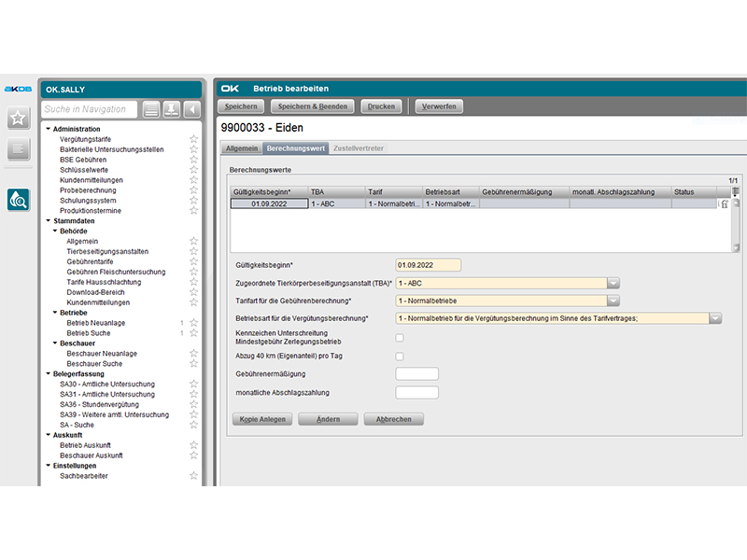Mark Vergütungstarife as favorite with its star

(193, 139)
